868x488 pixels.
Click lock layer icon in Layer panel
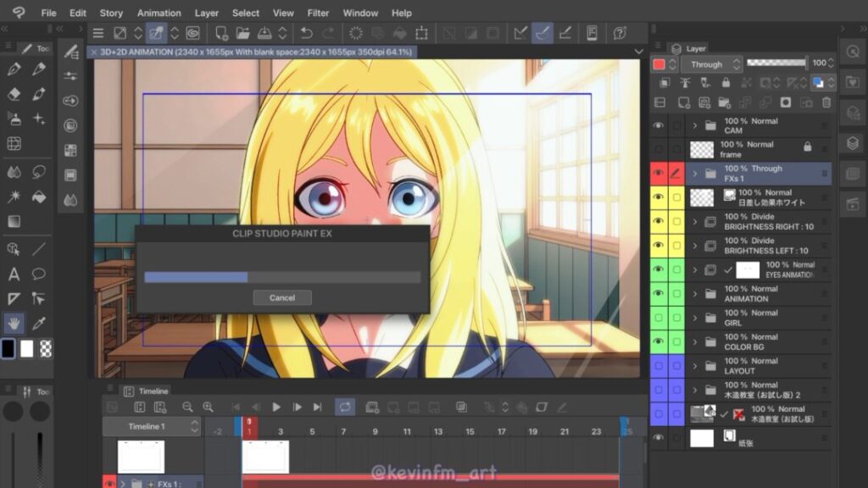[726, 83]
